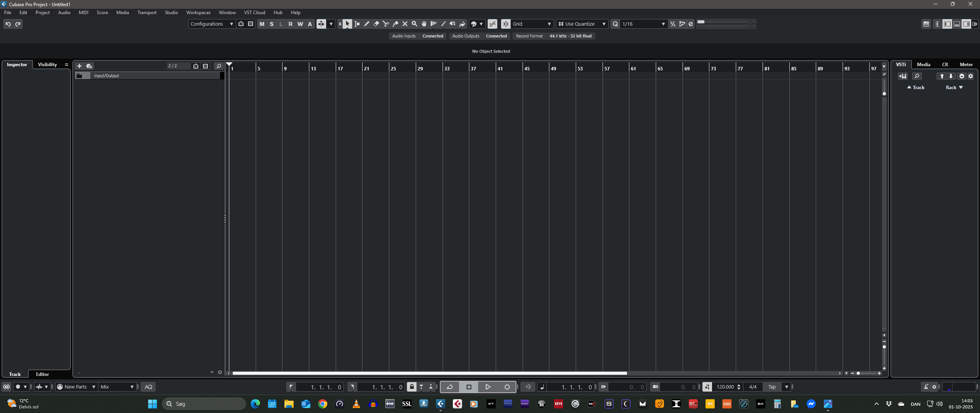The width and height of the screenshot is (980, 413).
Task: Click Add Track plus icon
Action: tap(79, 66)
